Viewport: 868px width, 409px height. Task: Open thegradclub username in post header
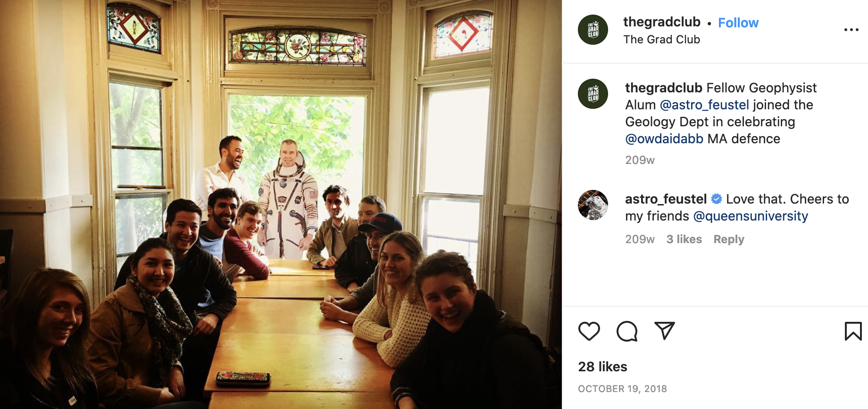[662, 22]
